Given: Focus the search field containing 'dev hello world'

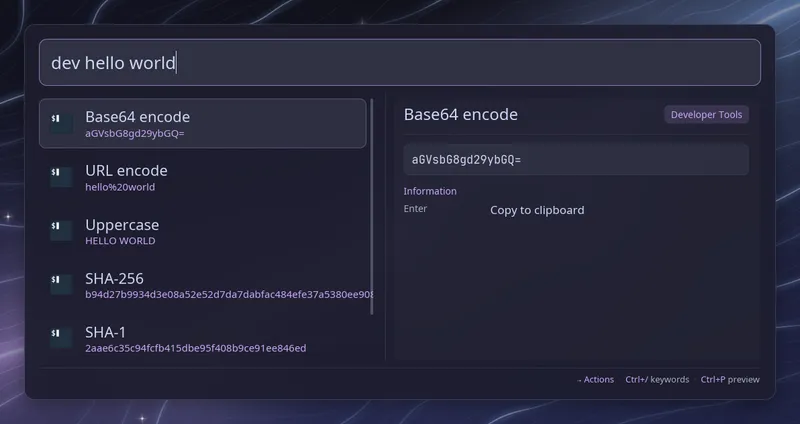Looking at the screenshot, I should tap(399, 62).
